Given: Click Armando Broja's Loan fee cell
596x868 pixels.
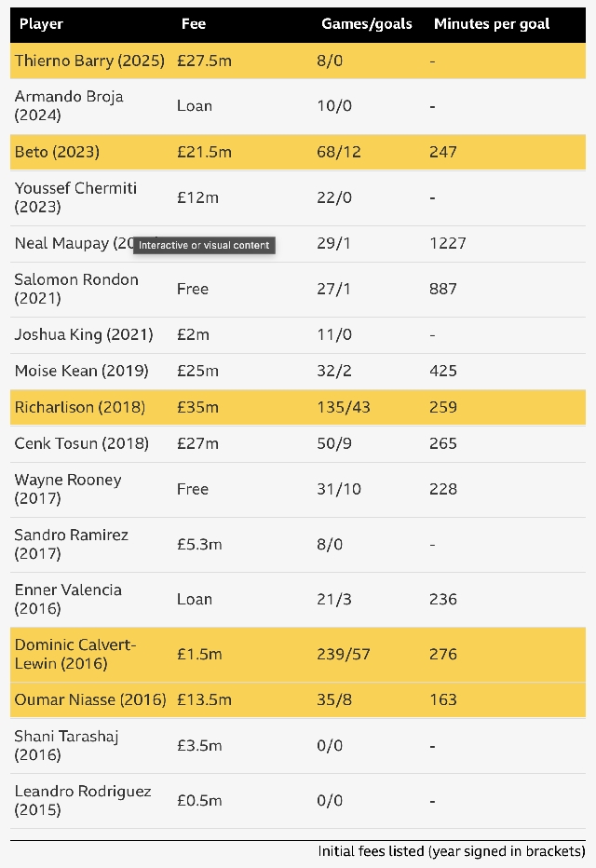Looking at the screenshot, I should (x=195, y=105).
